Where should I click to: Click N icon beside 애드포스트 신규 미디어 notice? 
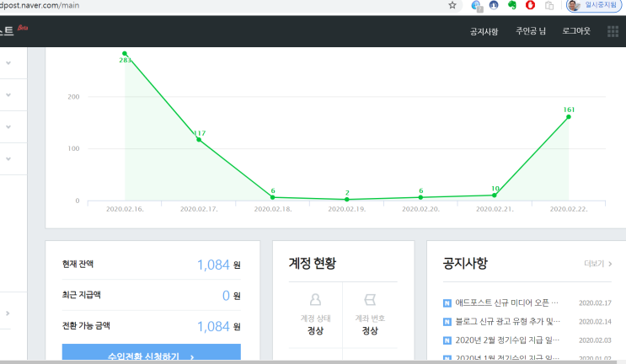pyautogui.click(x=447, y=303)
